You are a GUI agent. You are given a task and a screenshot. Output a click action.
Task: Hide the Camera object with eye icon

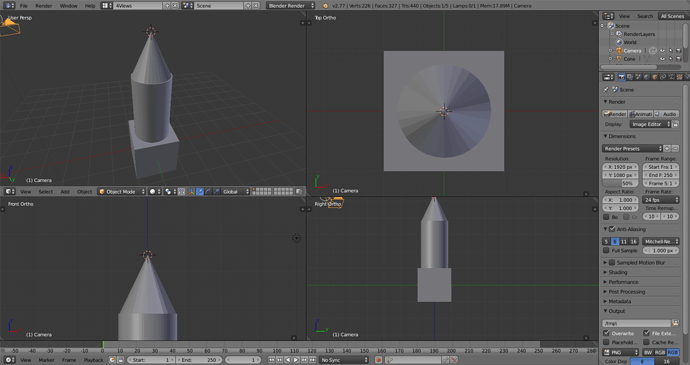point(662,51)
